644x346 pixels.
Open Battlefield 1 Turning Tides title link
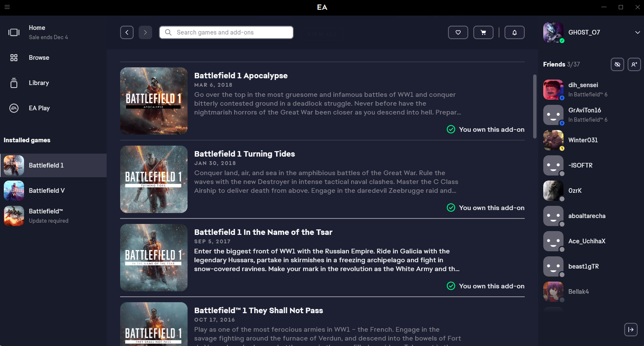(x=244, y=154)
